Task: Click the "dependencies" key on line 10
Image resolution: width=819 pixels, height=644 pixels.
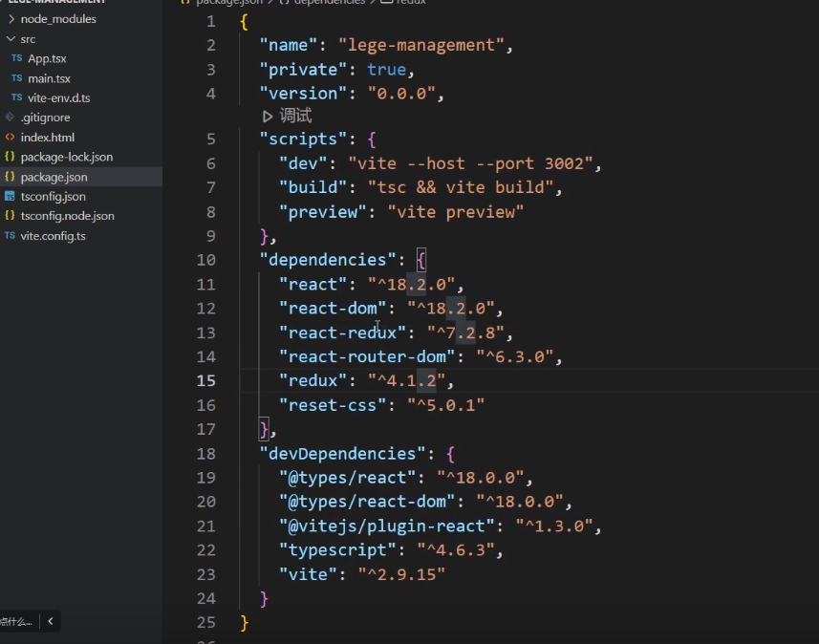Action: coord(328,260)
